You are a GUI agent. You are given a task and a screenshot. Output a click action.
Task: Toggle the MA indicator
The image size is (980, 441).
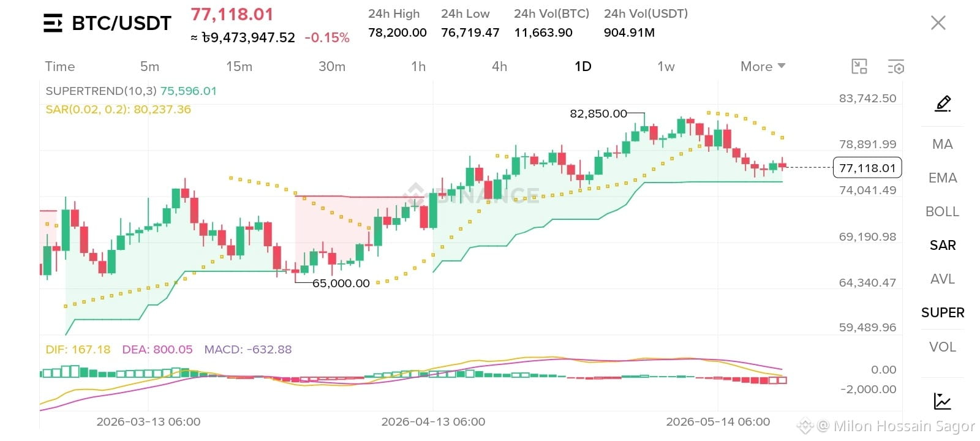tap(943, 144)
